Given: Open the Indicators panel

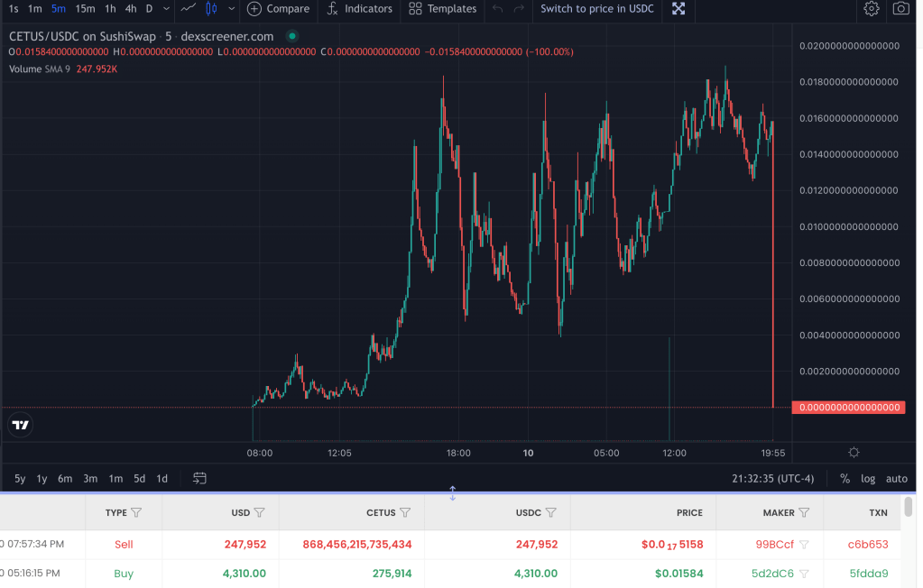Looking at the screenshot, I should pos(358,9).
